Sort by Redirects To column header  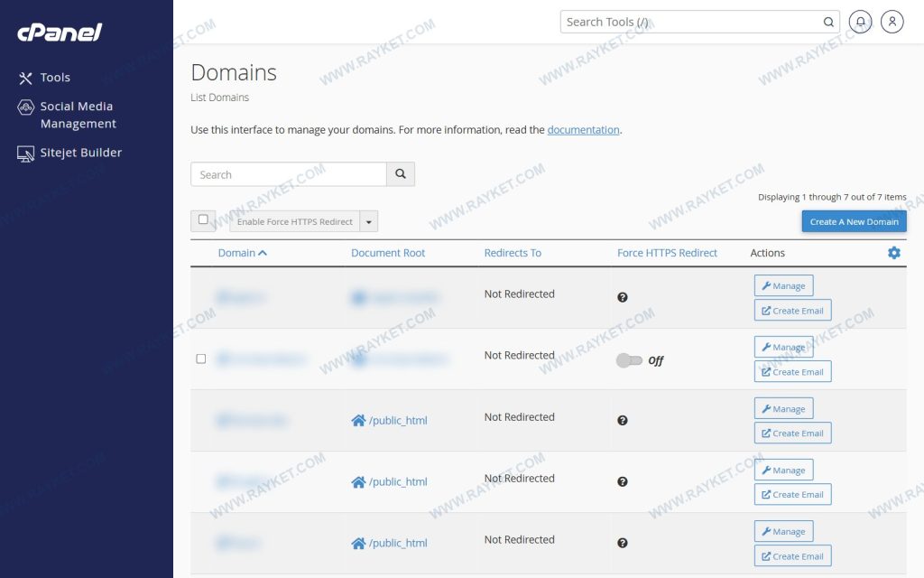point(513,253)
